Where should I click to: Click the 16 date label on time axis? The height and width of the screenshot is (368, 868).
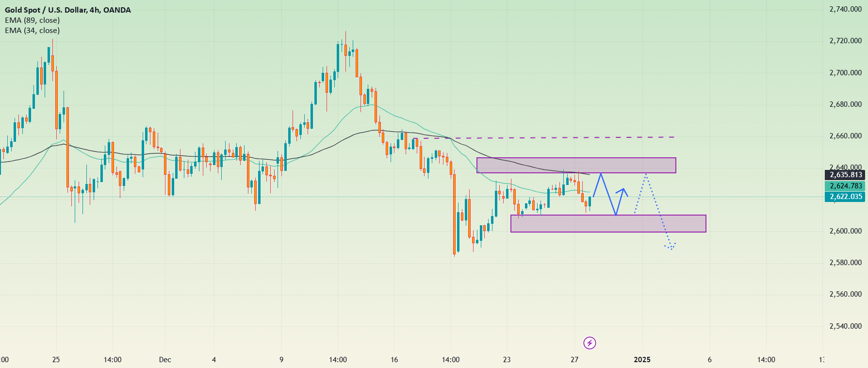point(394,360)
